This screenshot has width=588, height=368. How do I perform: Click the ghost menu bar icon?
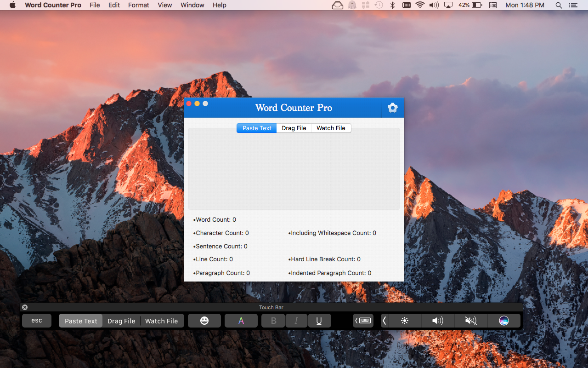click(352, 5)
